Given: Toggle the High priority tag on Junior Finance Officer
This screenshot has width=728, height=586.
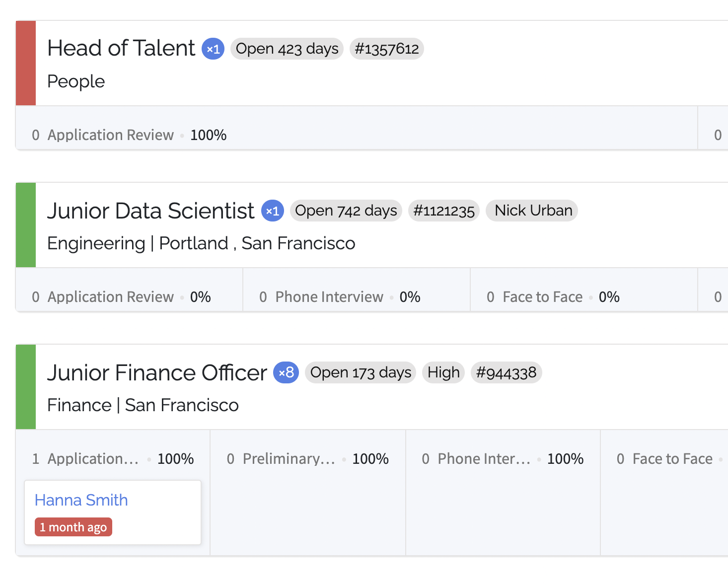Looking at the screenshot, I should [x=443, y=372].
